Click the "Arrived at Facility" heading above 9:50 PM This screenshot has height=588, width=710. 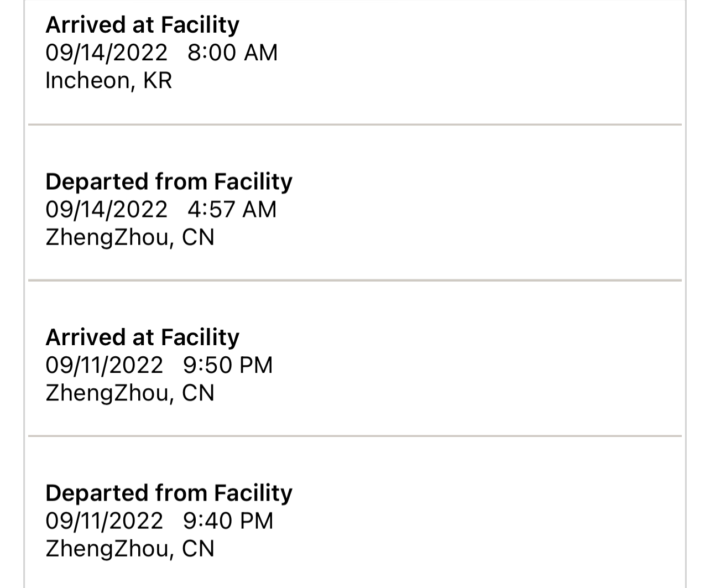[142, 337]
